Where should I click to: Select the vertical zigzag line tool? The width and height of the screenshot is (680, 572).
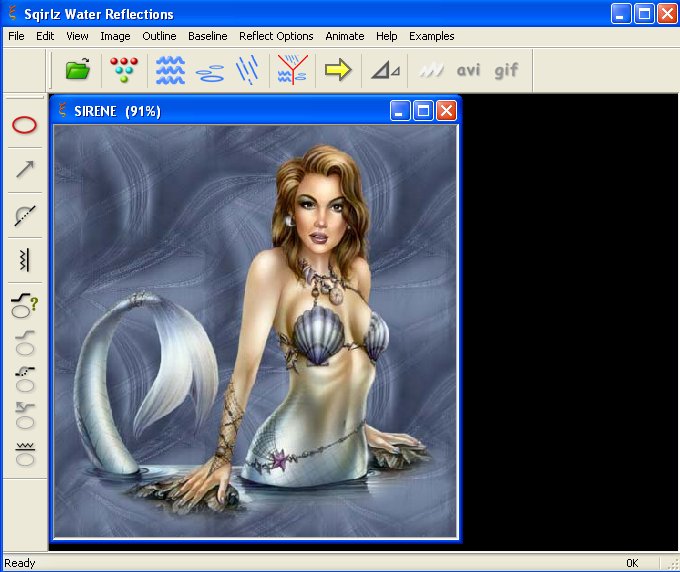point(25,260)
